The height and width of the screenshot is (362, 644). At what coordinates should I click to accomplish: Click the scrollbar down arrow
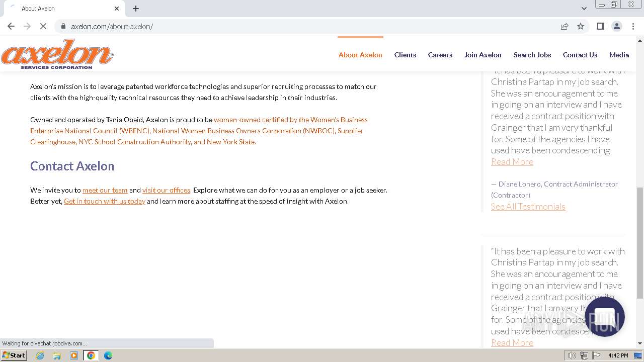(640, 343)
